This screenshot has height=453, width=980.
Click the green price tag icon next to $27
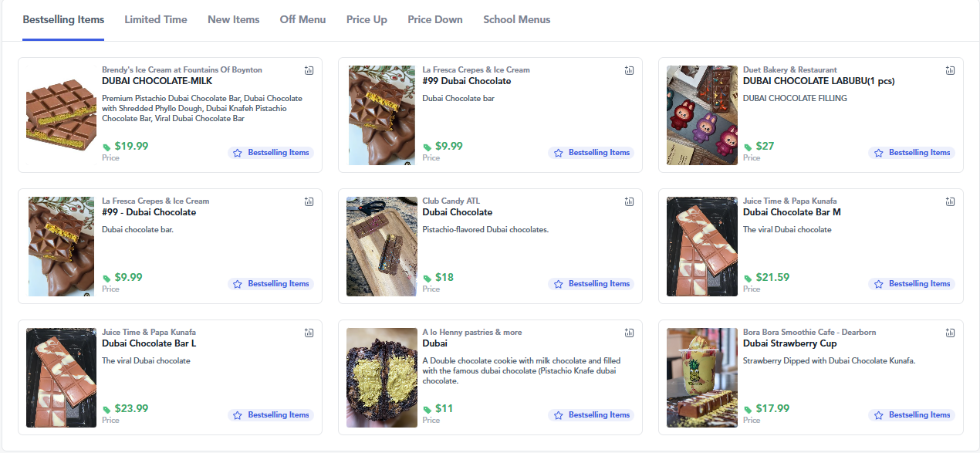tap(746, 146)
